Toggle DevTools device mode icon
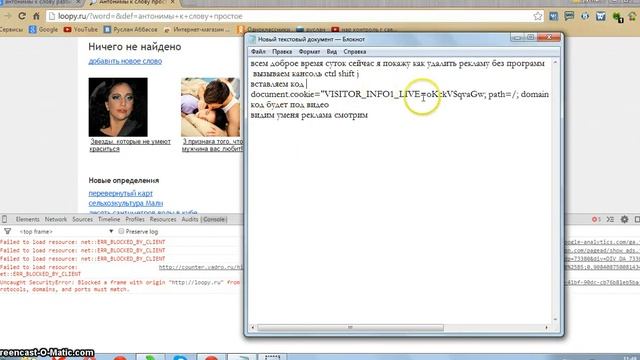 click(4, 220)
